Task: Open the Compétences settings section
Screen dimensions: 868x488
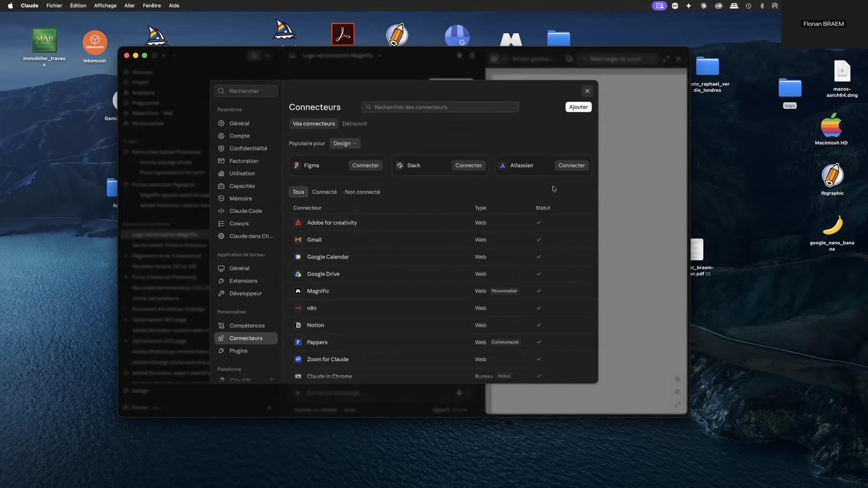Action: 246,326
